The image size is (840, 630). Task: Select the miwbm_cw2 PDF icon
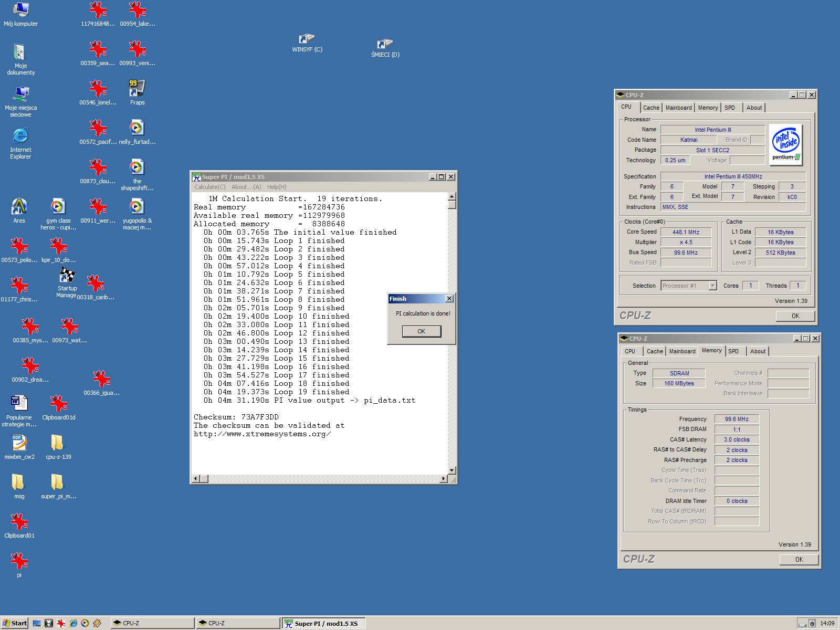[19, 446]
